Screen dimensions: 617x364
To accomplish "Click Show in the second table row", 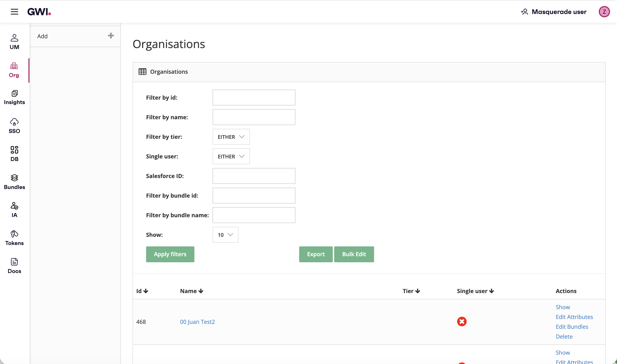I will pyautogui.click(x=563, y=353).
